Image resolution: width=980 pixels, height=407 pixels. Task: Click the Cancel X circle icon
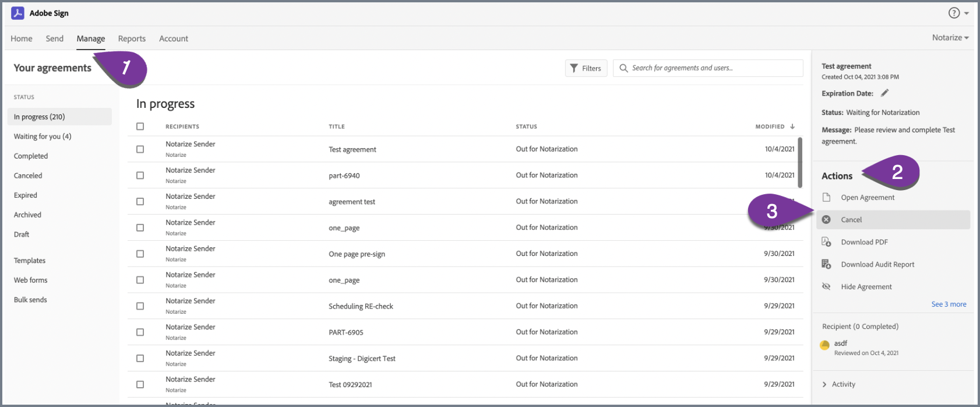coord(826,219)
